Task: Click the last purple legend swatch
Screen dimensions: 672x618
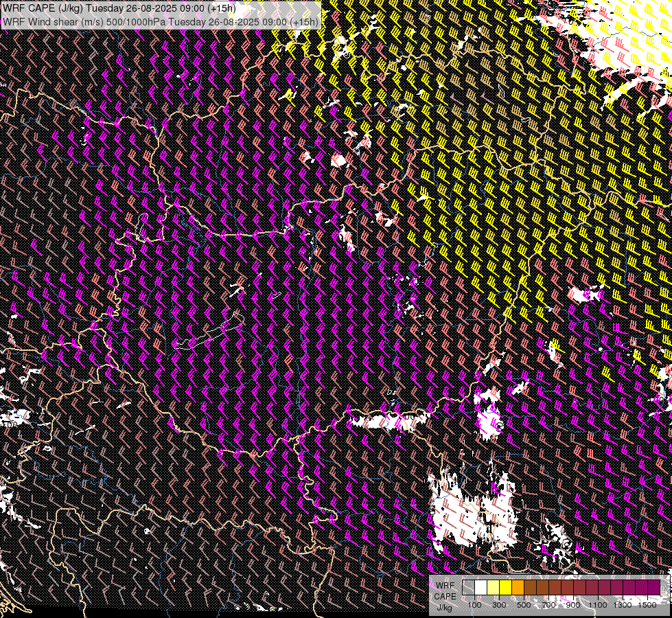Action: (653, 587)
